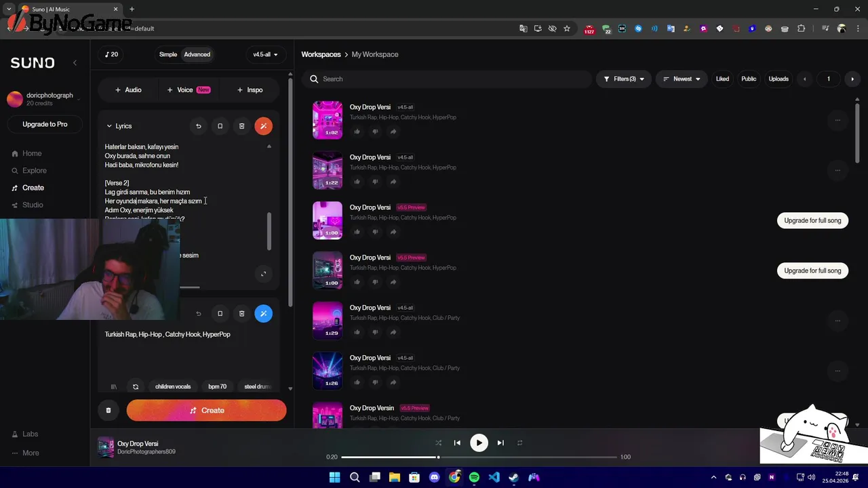Viewport: 868px width, 488px height.
Task: Seek on the playback progress bar
Action: point(479,457)
